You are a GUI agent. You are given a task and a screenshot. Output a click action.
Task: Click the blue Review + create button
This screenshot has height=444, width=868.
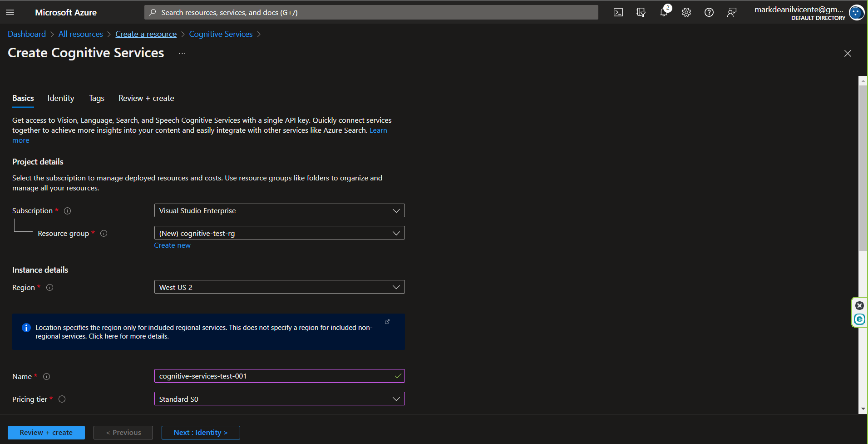point(46,433)
